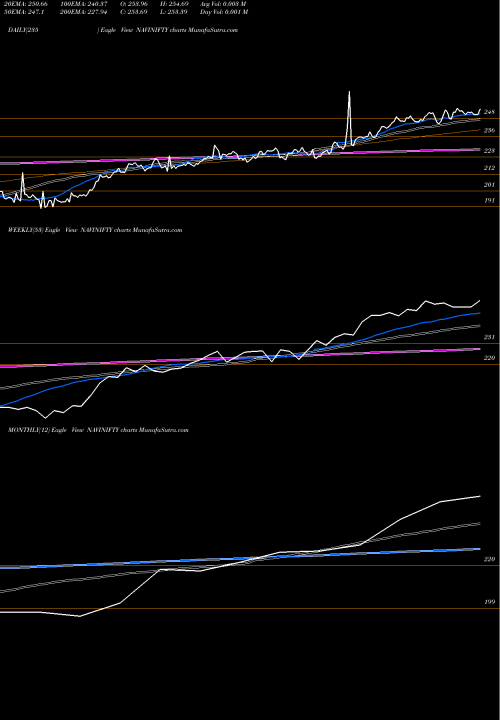Click the 231 price label on weekly chart

tap(489, 337)
